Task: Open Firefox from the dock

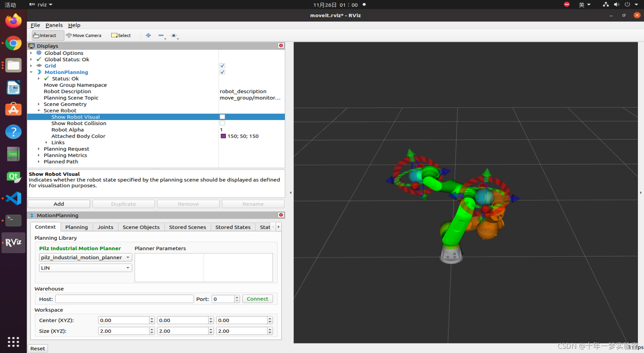Action: pos(13,21)
